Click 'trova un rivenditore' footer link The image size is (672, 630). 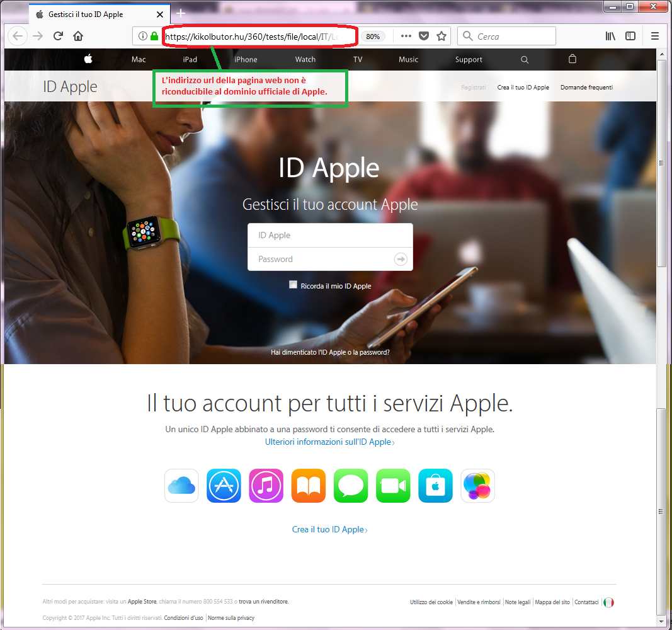(x=263, y=602)
